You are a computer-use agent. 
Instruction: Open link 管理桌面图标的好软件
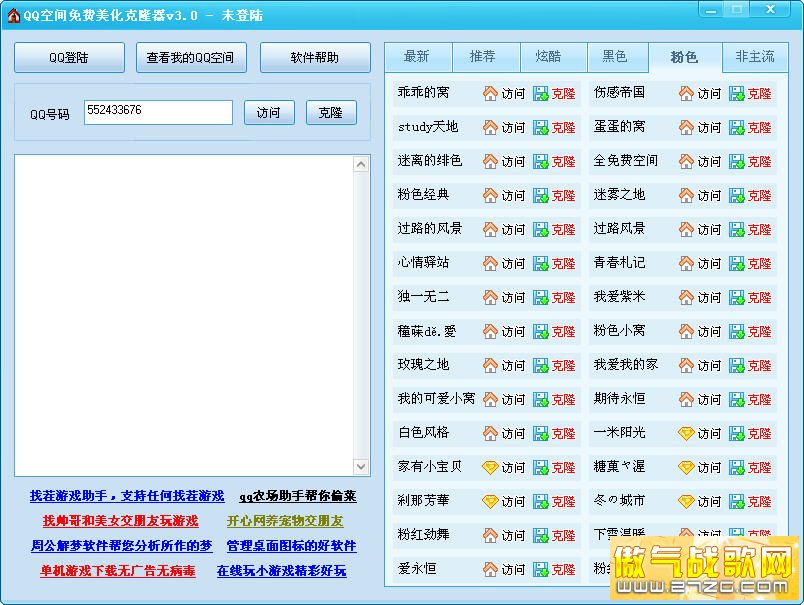tap(291, 546)
